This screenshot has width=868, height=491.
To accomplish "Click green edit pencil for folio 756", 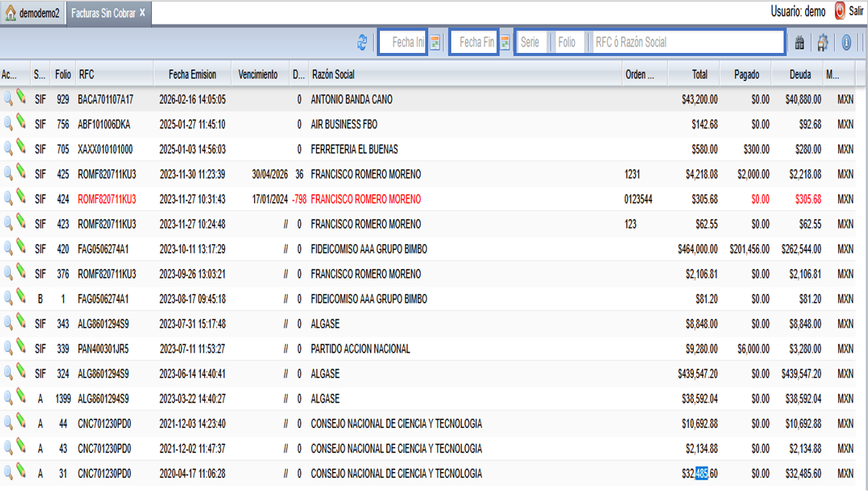I will coord(21,122).
